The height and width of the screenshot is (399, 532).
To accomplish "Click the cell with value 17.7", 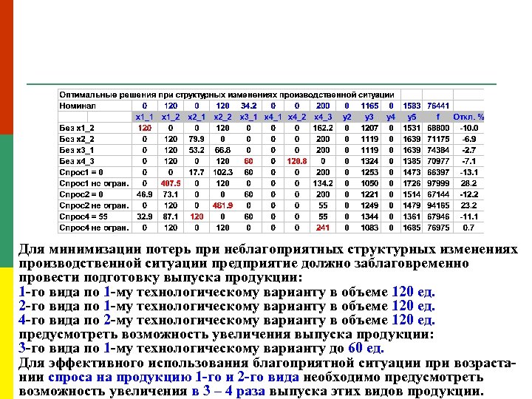I will (197, 172).
